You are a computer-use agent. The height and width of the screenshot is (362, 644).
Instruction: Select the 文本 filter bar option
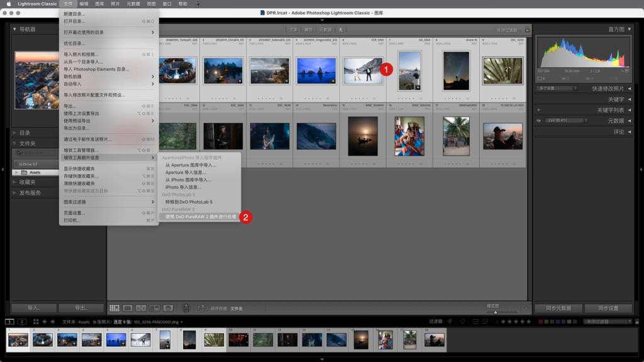[293, 30]
